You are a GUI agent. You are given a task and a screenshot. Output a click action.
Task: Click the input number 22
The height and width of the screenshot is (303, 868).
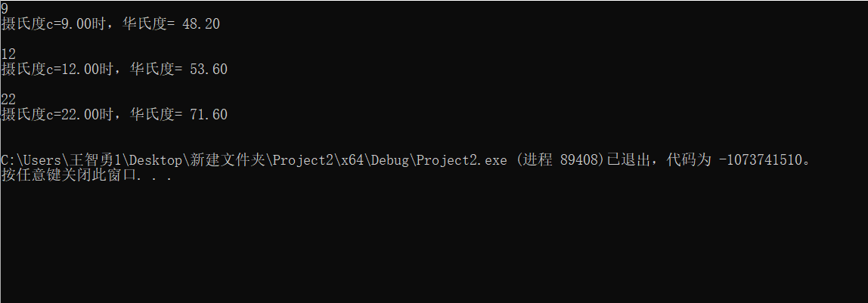tap(8, 99)
